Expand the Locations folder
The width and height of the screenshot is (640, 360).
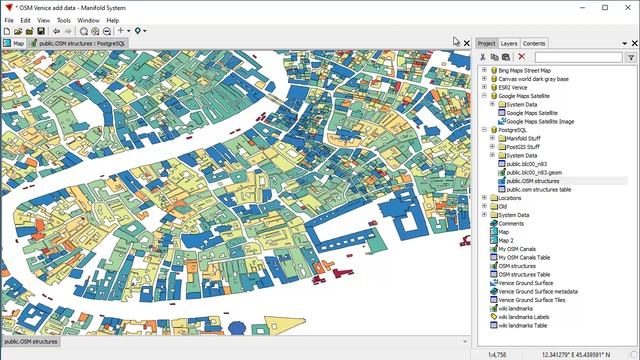484,198
